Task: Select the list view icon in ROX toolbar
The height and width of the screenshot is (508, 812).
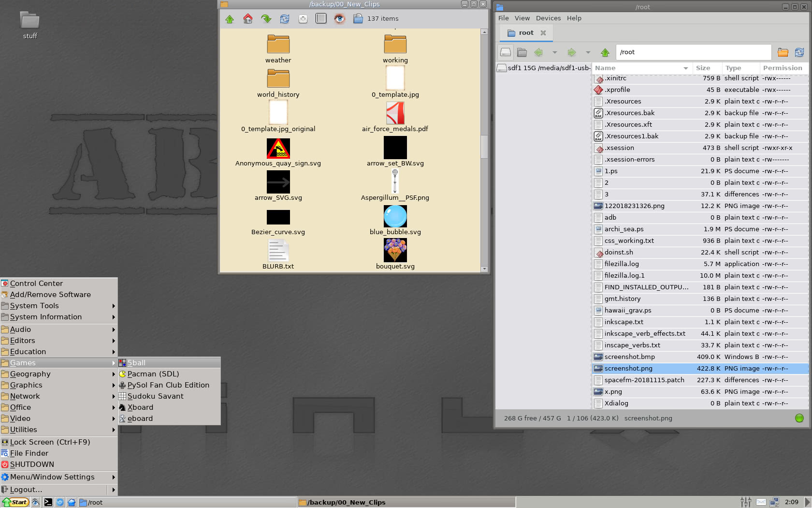Action: [320, 19]
